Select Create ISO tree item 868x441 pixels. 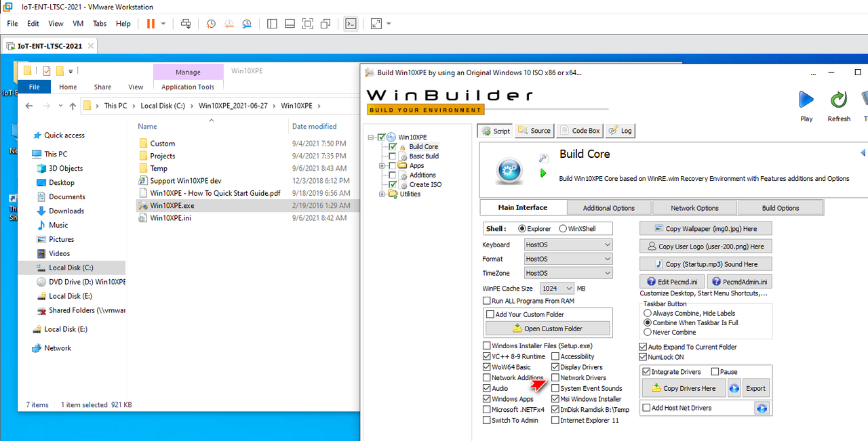point(425,184)
